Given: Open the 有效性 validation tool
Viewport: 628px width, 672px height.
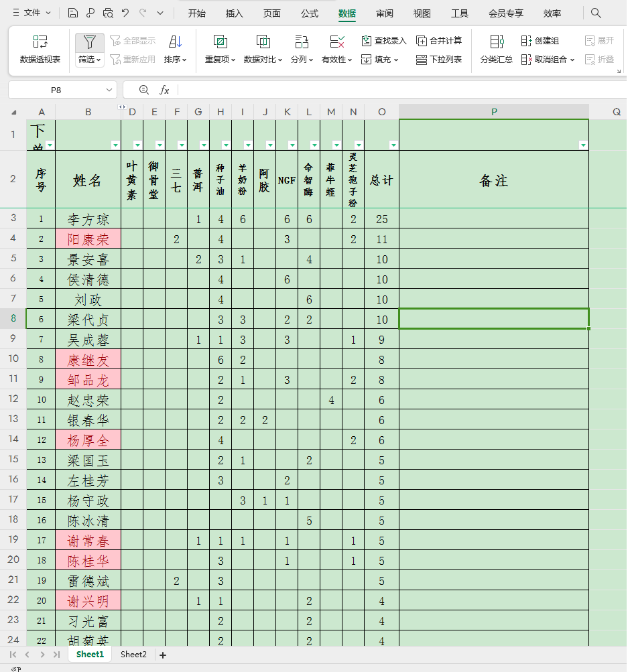Looking at the screenshot, I should pos(337,50).
